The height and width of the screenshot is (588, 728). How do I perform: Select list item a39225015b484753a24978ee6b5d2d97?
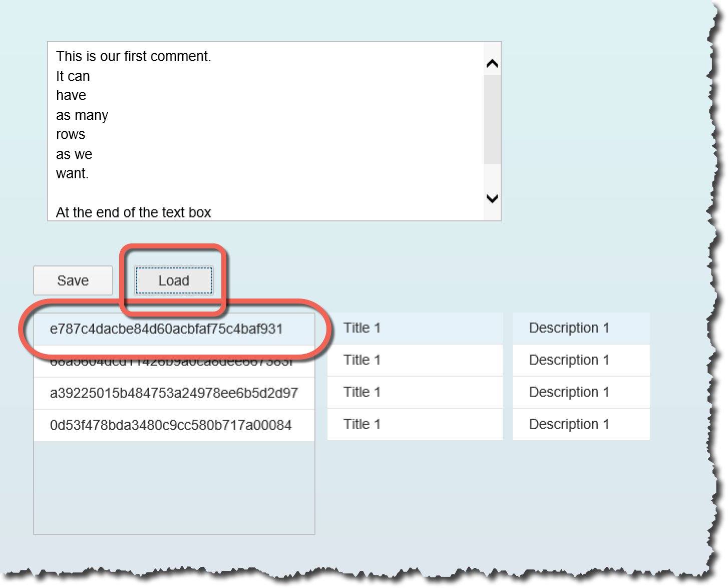point(174,393)
